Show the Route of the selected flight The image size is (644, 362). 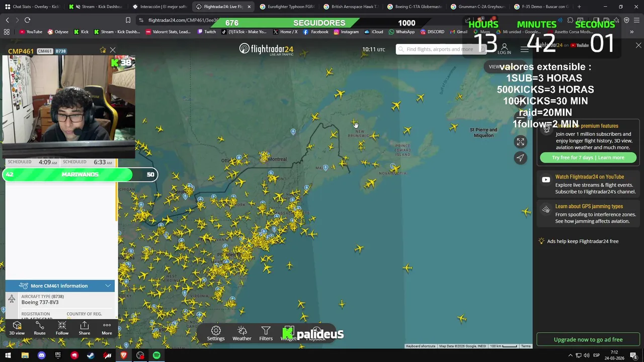[40, 328]
